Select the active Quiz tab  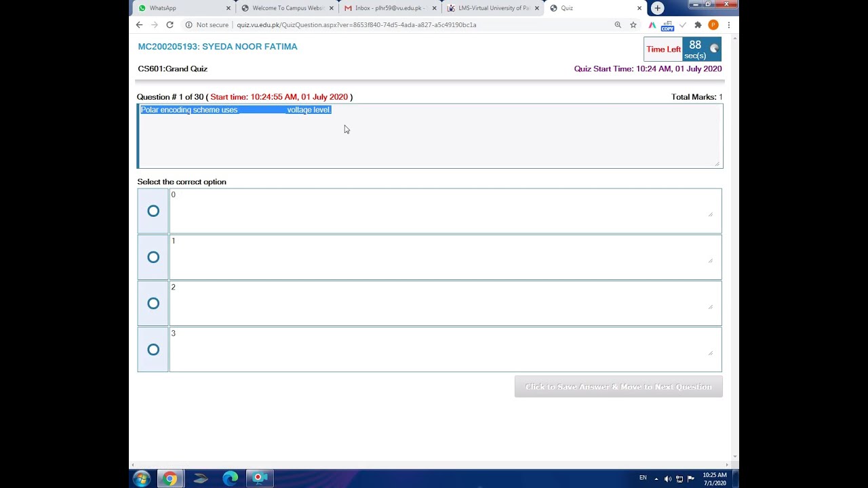pyautogui.click(x=594, y=8)
